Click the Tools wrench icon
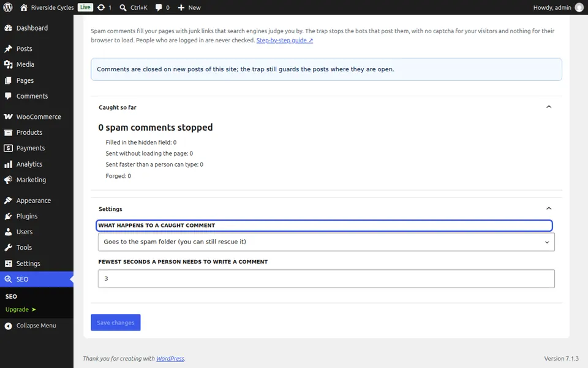This screenshot has width=588, height=368. pyautogui.click(x=8, y=247)
